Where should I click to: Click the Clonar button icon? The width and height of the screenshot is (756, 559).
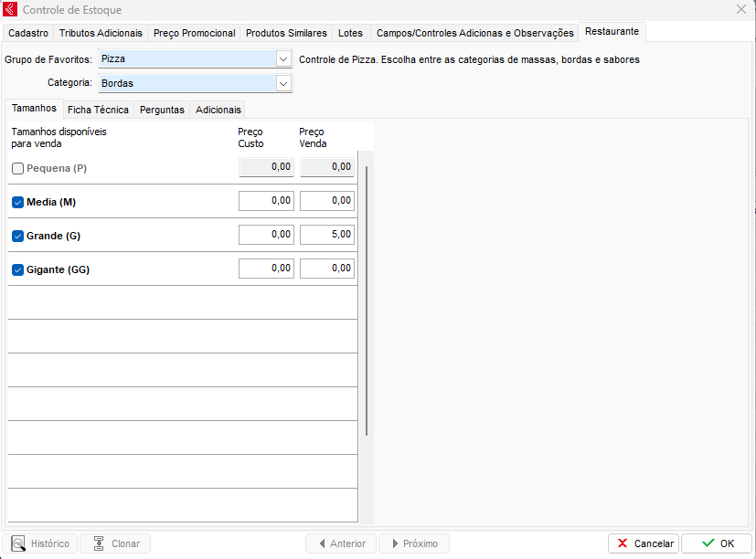pos(98,543)
